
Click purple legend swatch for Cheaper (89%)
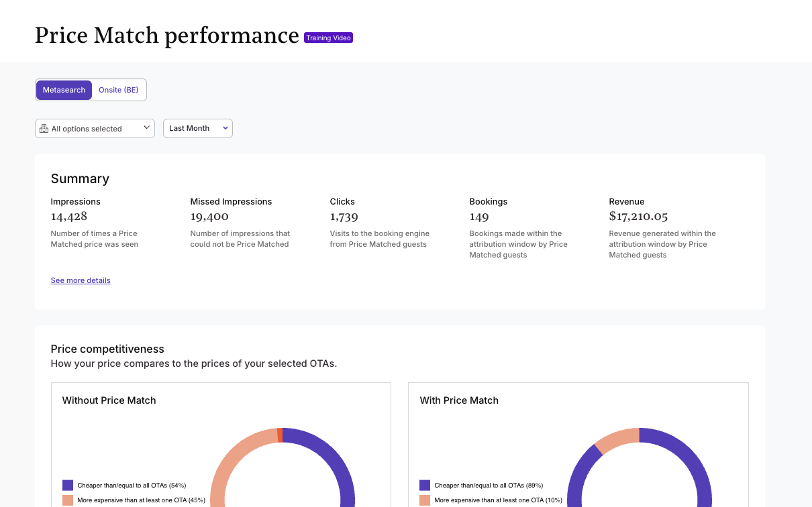[425, 485]
